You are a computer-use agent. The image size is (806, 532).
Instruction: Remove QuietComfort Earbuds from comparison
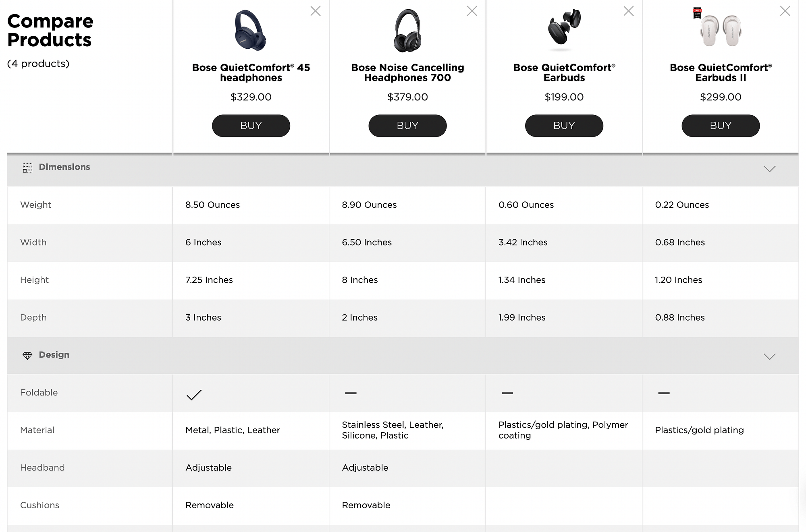pos(629,11)
